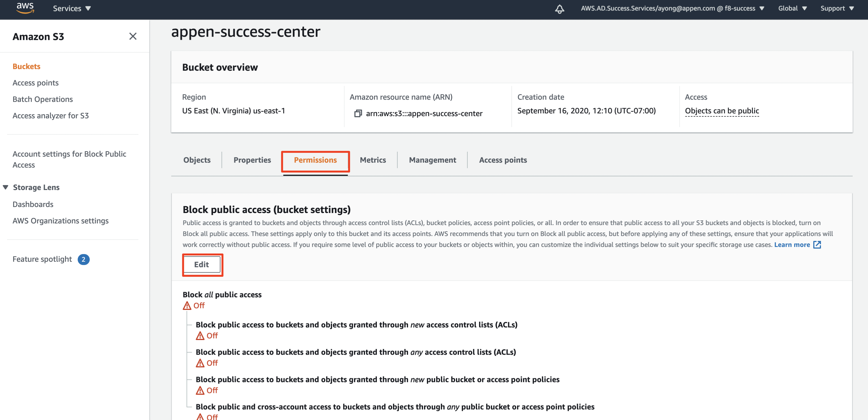
Task: Click the Objects can be public link
Action: point(722,111)
